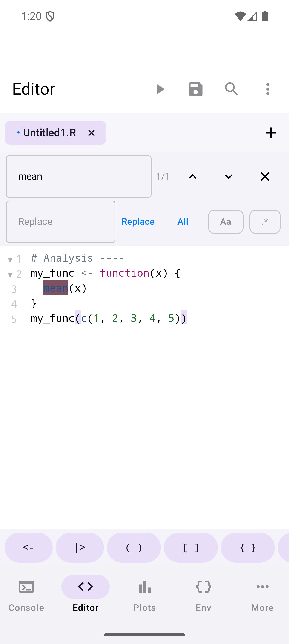Close the find and replace bar
The height and width of the screenshot is (644, 289).
click(265, 176)
